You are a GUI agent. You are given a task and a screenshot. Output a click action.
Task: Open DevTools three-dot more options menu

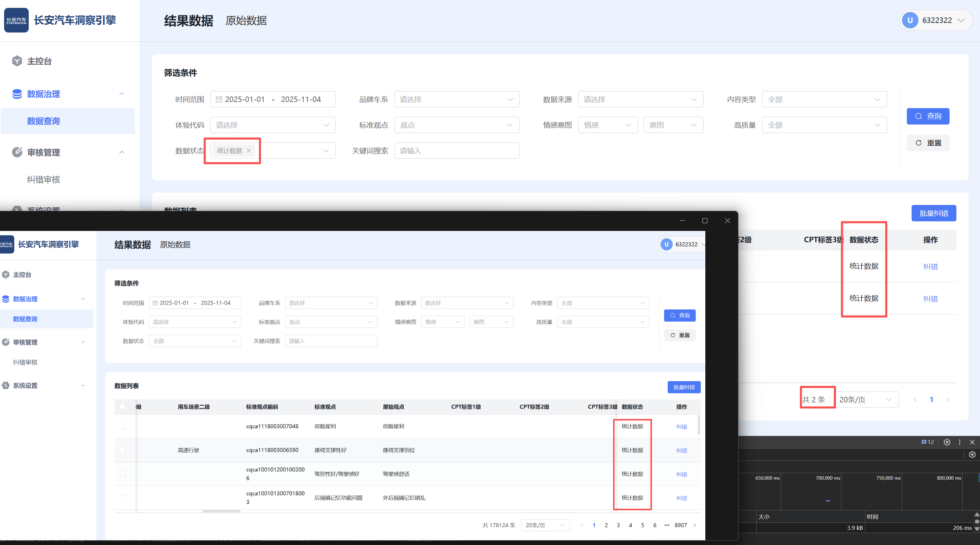pos(959,442)
